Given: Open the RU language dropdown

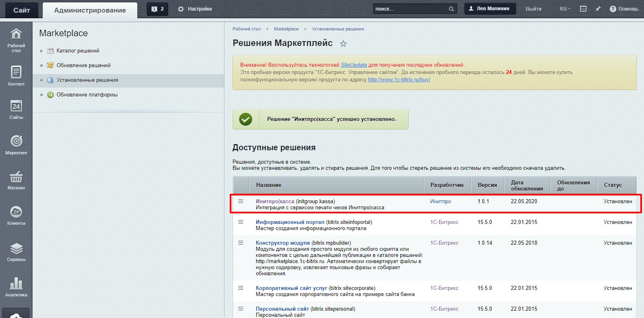Looking at the screenshot, I should pos(565,9).
